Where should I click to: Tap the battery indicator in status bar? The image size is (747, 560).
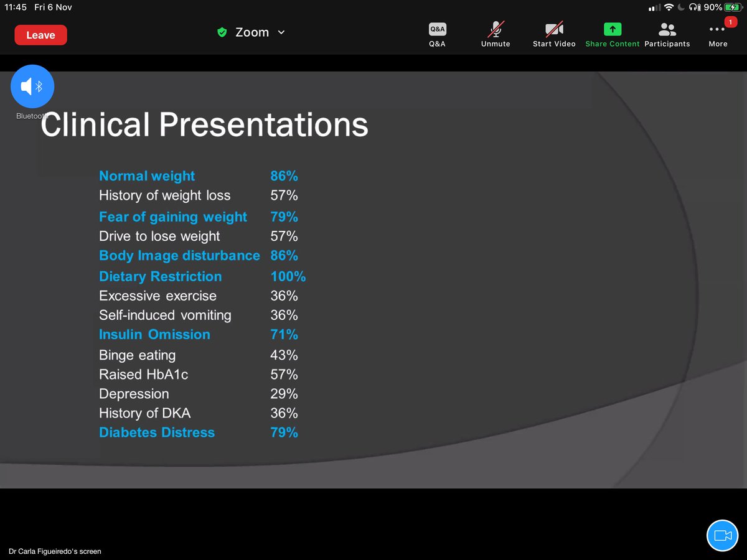pyautogui.click(x=733, y=7)
